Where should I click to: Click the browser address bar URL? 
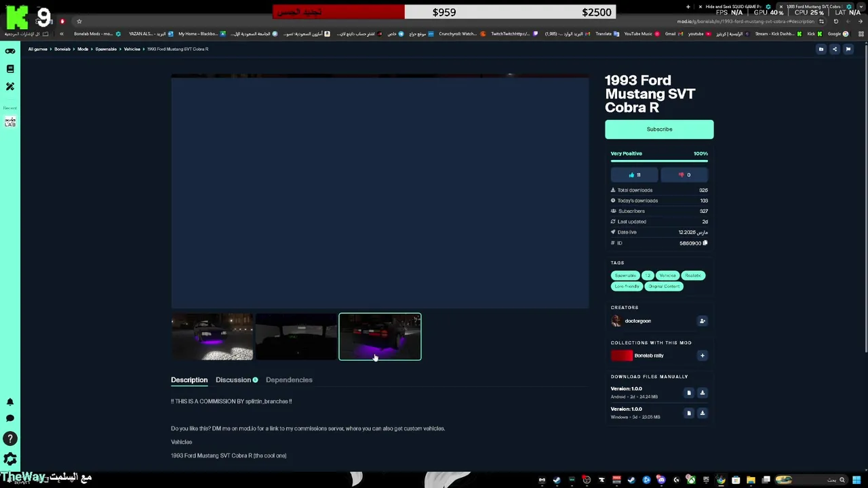coord(746,22)
